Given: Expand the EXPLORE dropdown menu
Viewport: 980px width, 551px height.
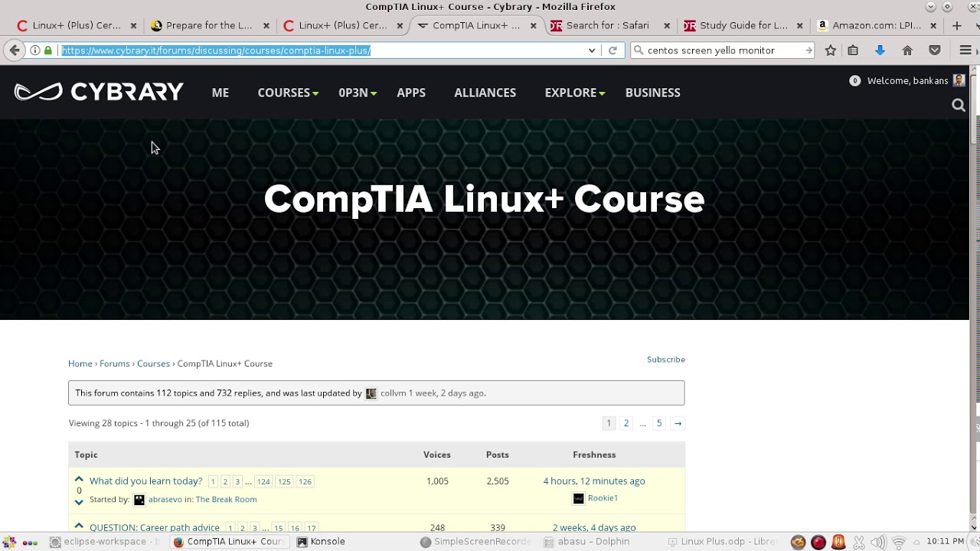Looking at the screenshot, I should (x=575, y=93).
